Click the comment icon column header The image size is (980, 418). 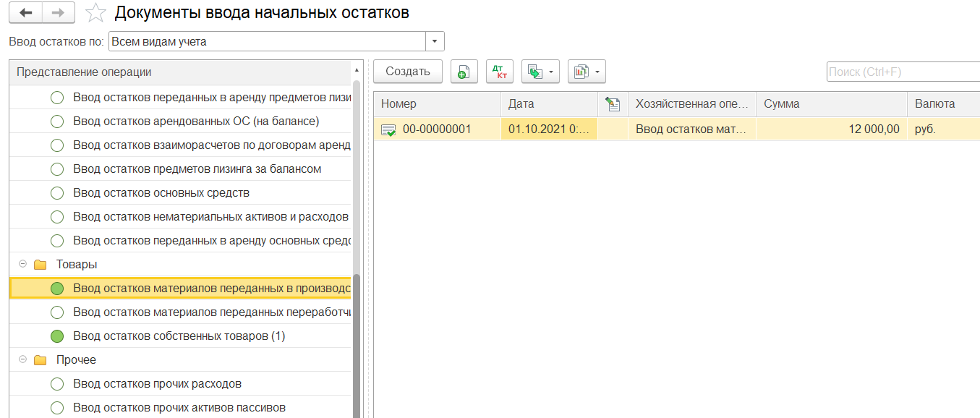(x=613, y=104)
